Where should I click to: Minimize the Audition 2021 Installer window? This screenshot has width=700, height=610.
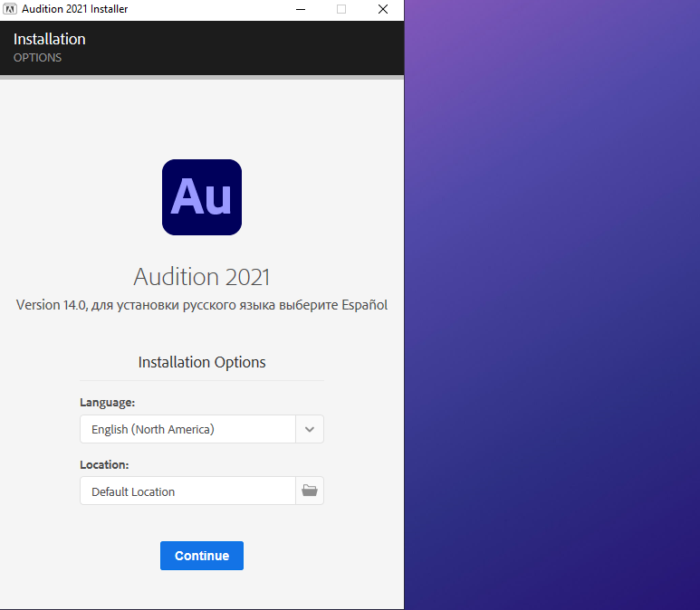click(x=300, y=9)
